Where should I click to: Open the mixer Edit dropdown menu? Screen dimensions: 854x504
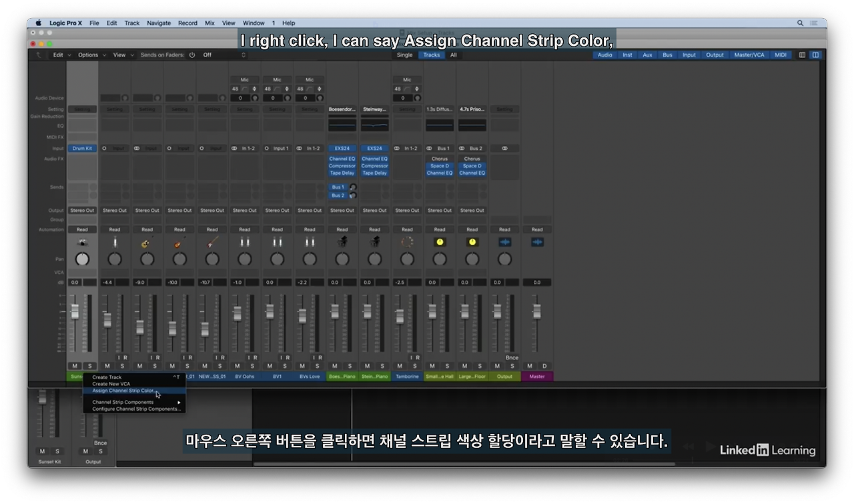(x=61, y=55)
